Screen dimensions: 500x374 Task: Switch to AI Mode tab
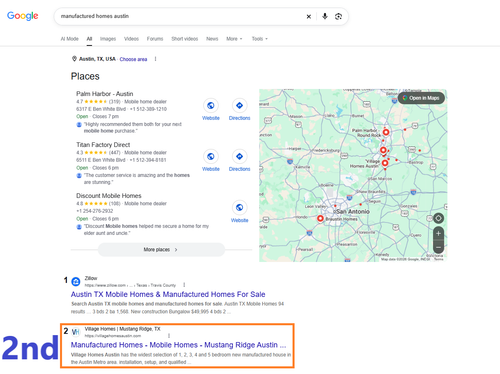tap(69, 39)
